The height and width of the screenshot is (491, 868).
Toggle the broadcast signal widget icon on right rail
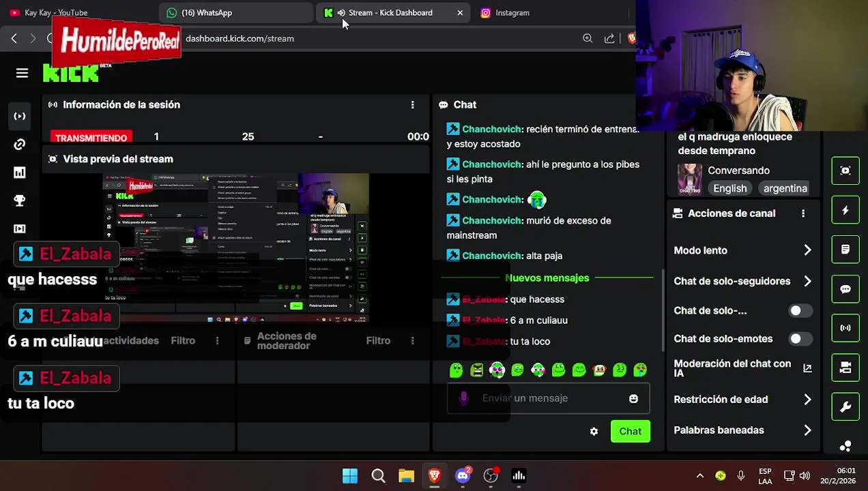(845, 328)
